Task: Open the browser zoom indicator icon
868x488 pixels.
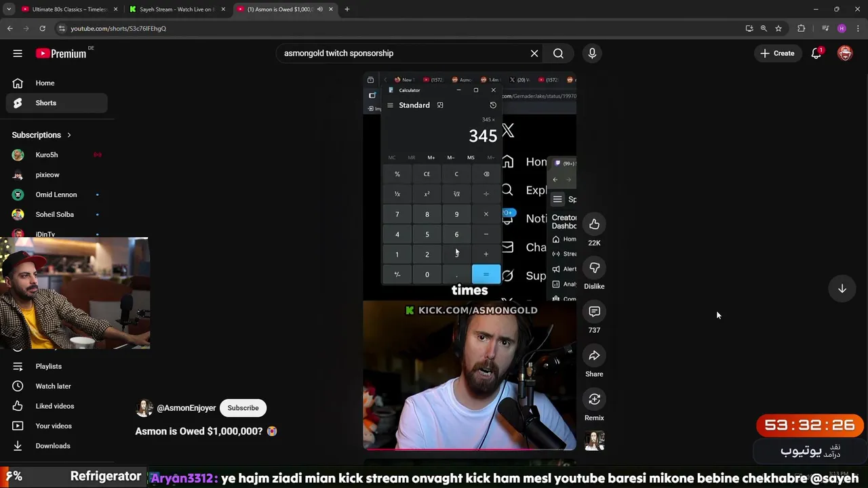Action: (x=764, y=28)
